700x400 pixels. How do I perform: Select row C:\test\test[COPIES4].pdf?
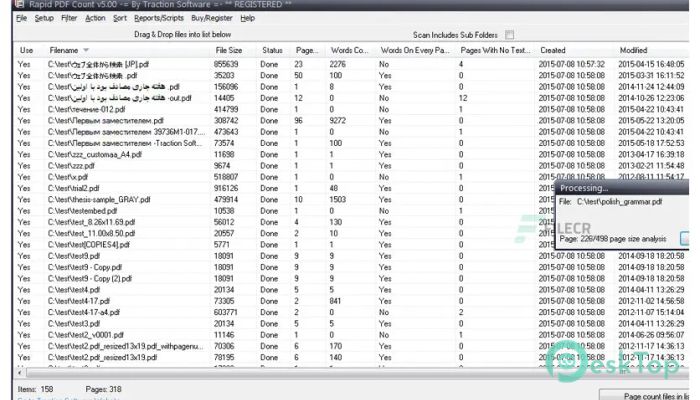pos(352,245)
